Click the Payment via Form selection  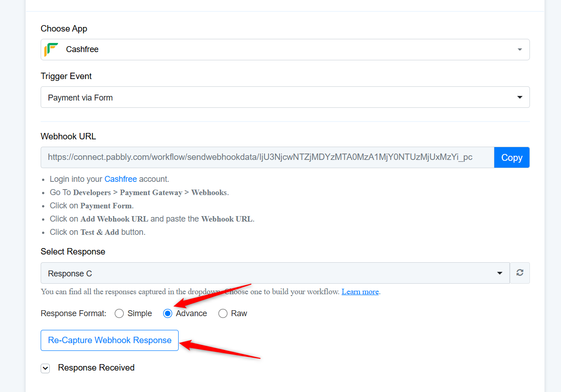click(285, 97)
